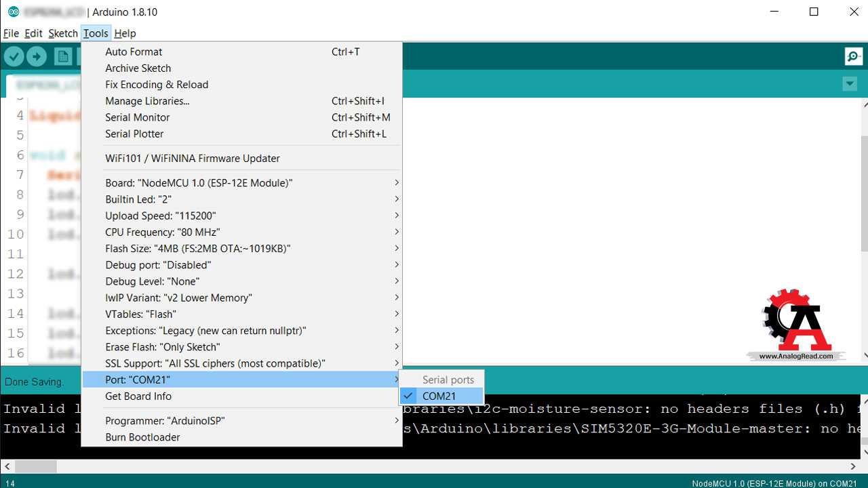Close the open Tools menu via its title

[x=96, y=33]
